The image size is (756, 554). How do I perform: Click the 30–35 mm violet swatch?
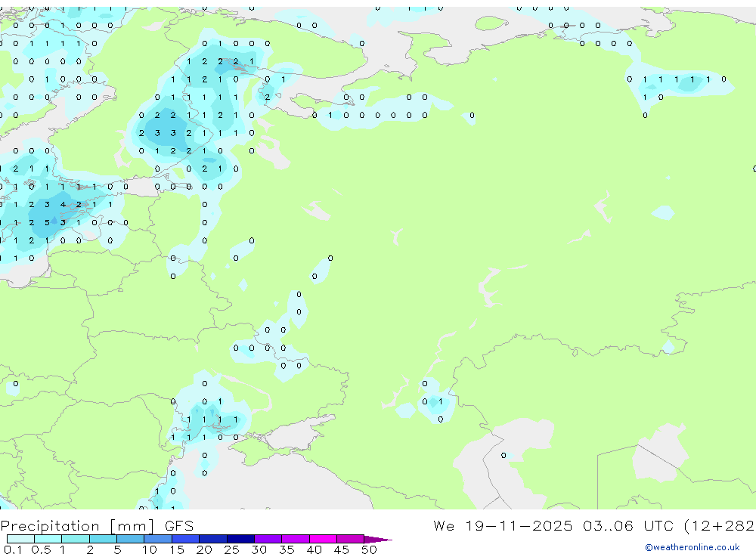pyautogui.click(x=268, y=539)
